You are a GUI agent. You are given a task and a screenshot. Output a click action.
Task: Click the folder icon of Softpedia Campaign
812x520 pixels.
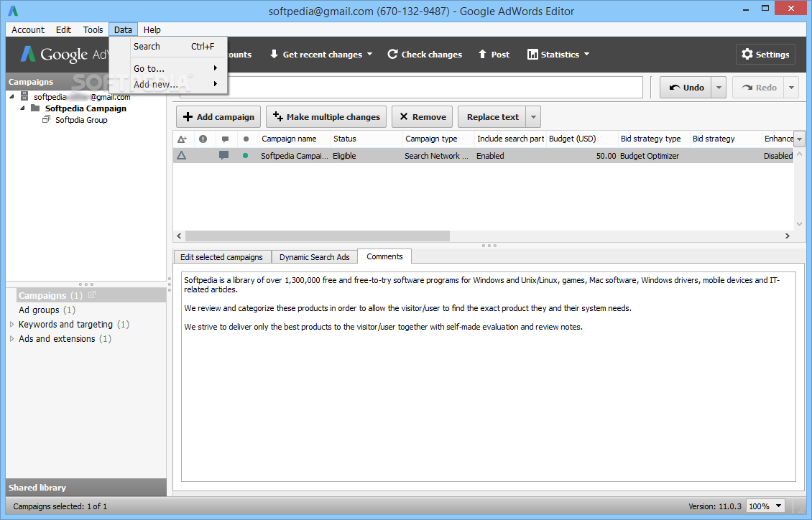[35, 108]
